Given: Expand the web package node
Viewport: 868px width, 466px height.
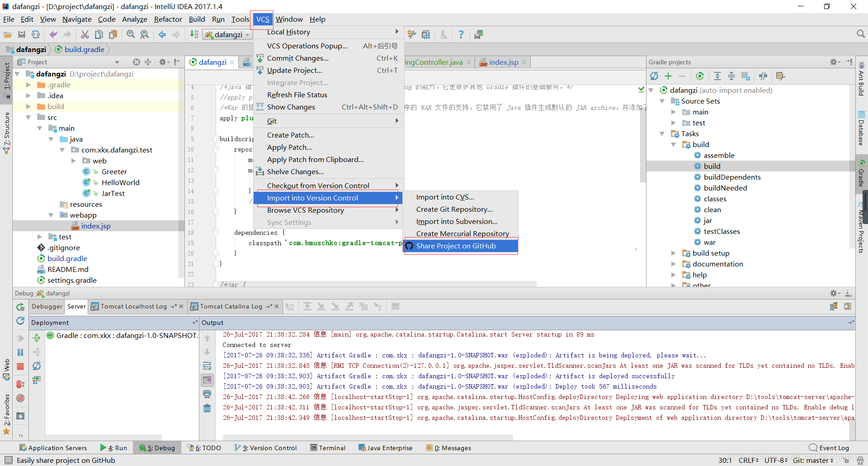Looking at the screenshot, I should (x=74, y=161).
